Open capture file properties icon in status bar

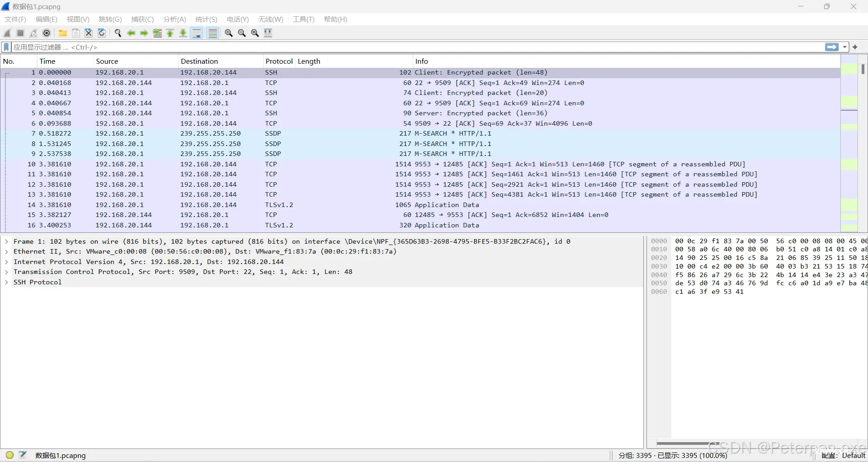point(23,455)
